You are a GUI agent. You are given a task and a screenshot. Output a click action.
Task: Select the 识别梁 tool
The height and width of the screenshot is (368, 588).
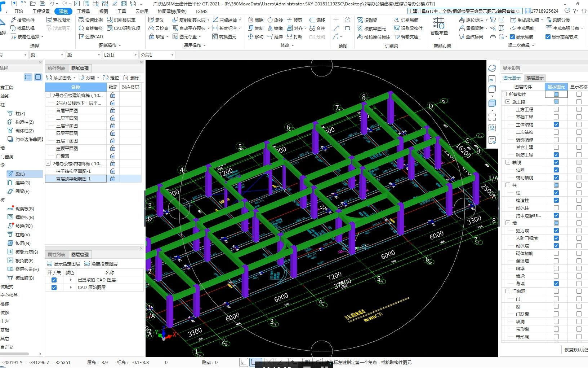pos(369,20)
